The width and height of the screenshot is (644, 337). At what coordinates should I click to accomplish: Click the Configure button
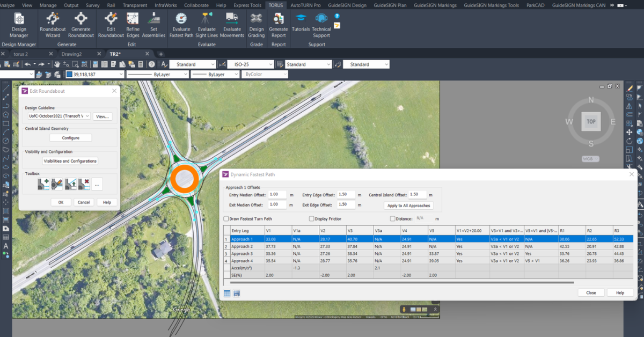(71, 138)
